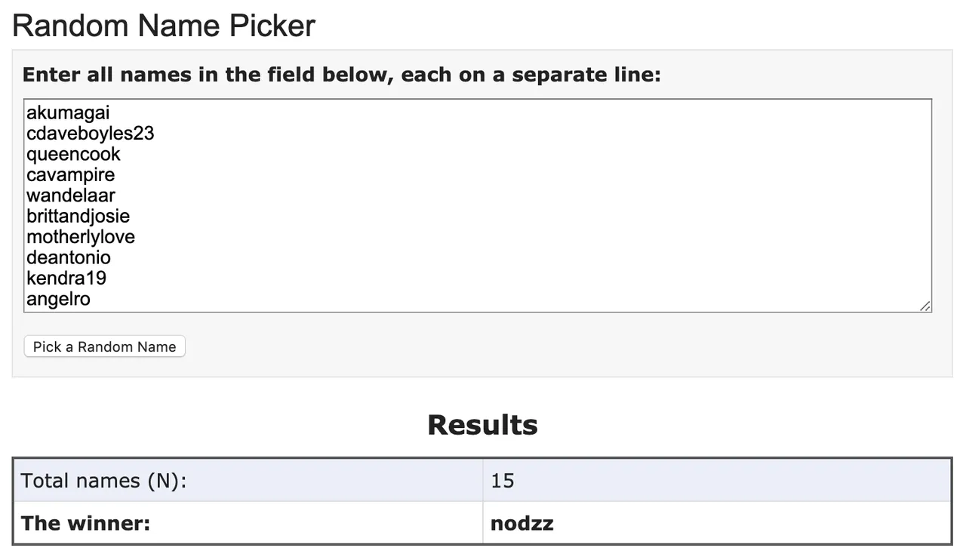Click on the motherlylove name line
This screenshot has height=560, width=966.
point(80,237)
